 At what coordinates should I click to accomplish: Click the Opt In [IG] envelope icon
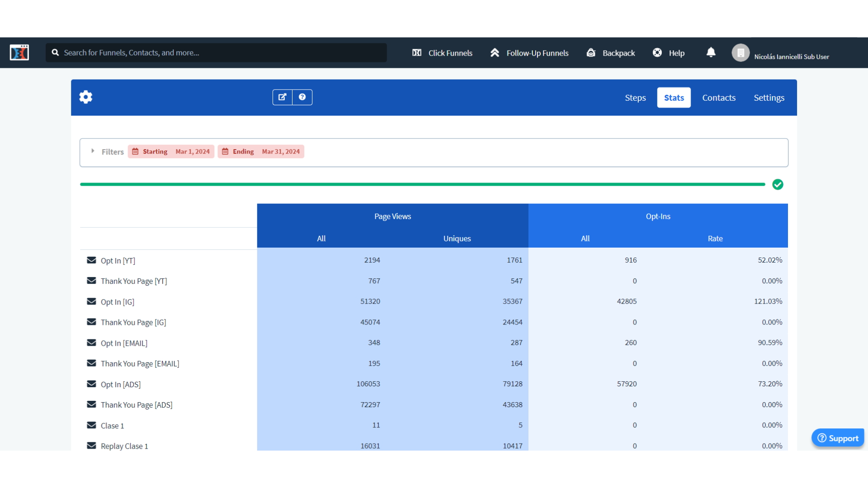click(91, 301)
